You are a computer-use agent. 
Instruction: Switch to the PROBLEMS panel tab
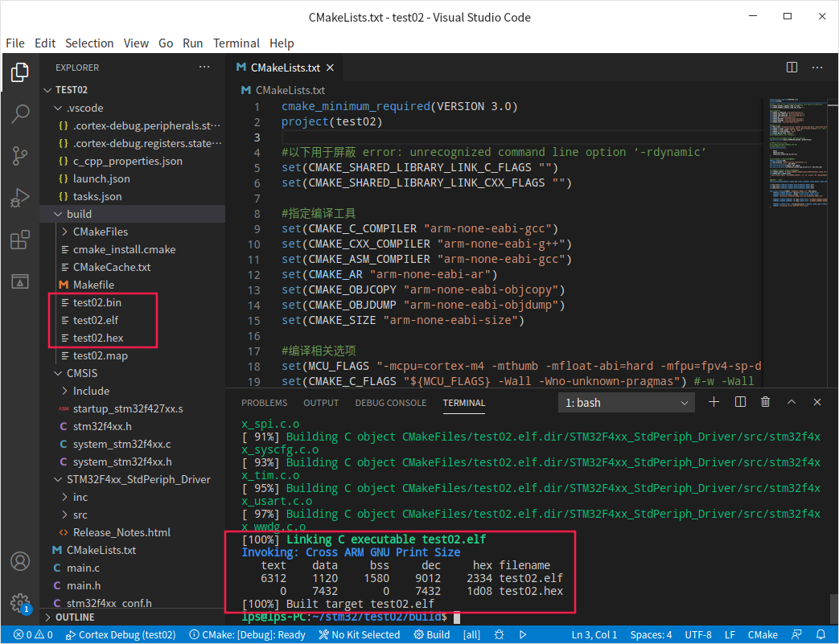(264, 402)
